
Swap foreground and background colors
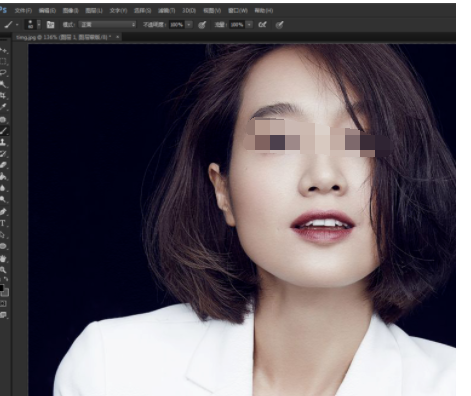(6, 279)
